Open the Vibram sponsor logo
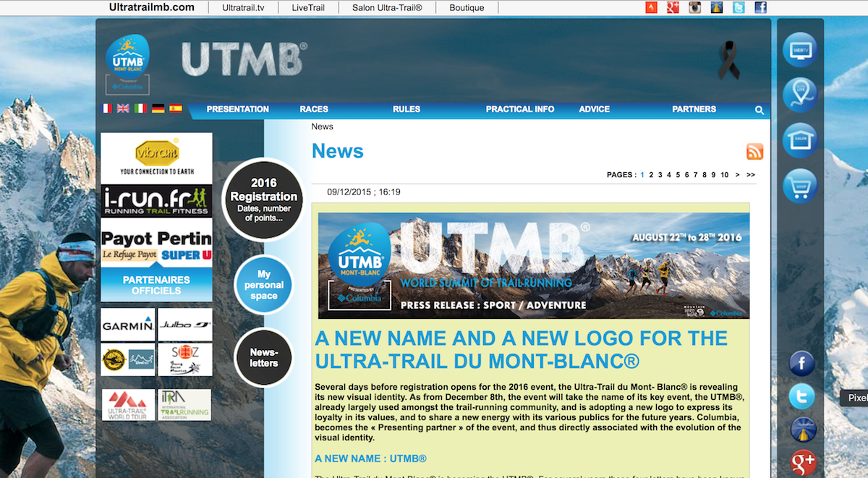The width and height of the screenshot is (868, 478). [x=156, y=158]
